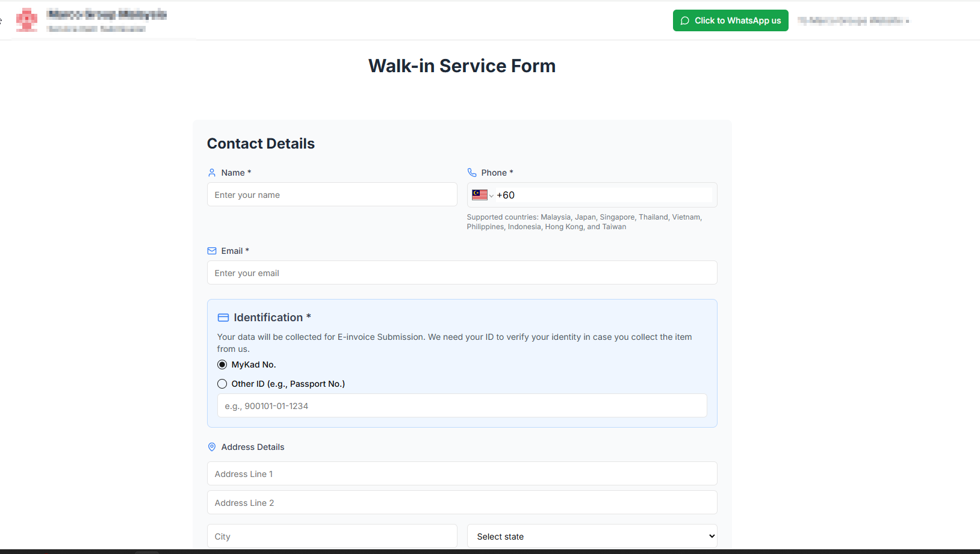Click the Contact Details heading
The height and width of the screenshot is (554, 980).
261,143
